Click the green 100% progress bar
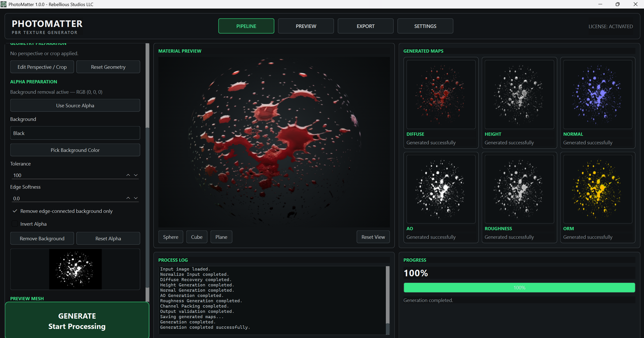This screenshot has width=644, height=338. click(519, 288)
